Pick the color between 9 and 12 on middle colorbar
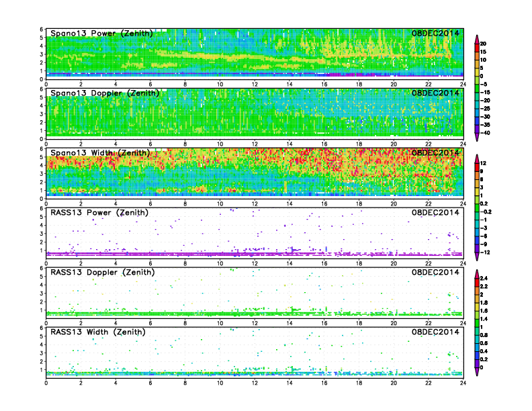This screenshot has height=411, width=532. point(476,167)
